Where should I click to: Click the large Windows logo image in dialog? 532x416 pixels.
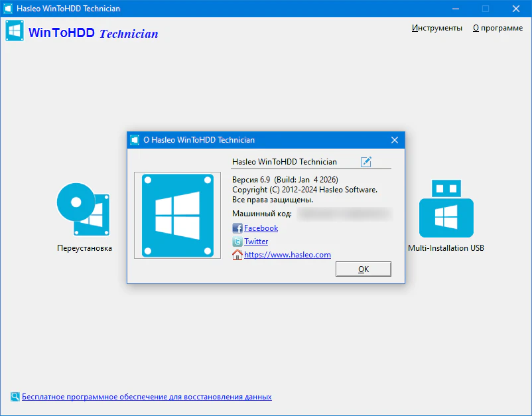[177, 216]
